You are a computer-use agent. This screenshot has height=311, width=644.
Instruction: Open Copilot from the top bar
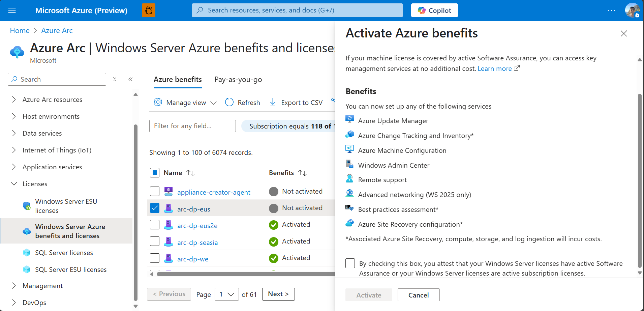point(434,10)
